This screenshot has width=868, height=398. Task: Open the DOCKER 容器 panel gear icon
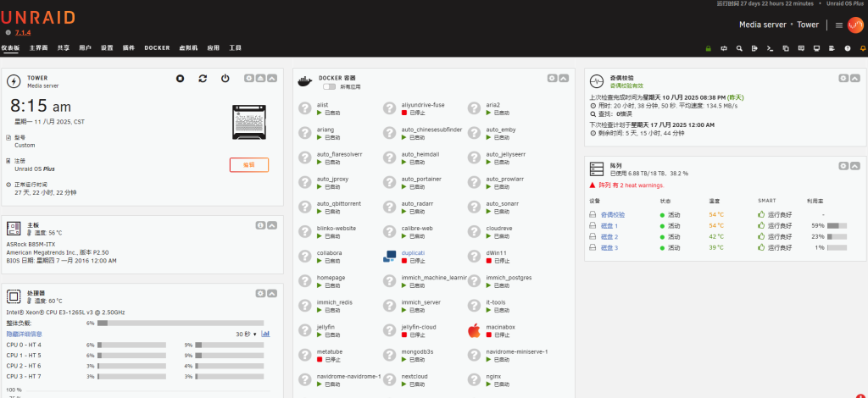click(x=552, y=79)
